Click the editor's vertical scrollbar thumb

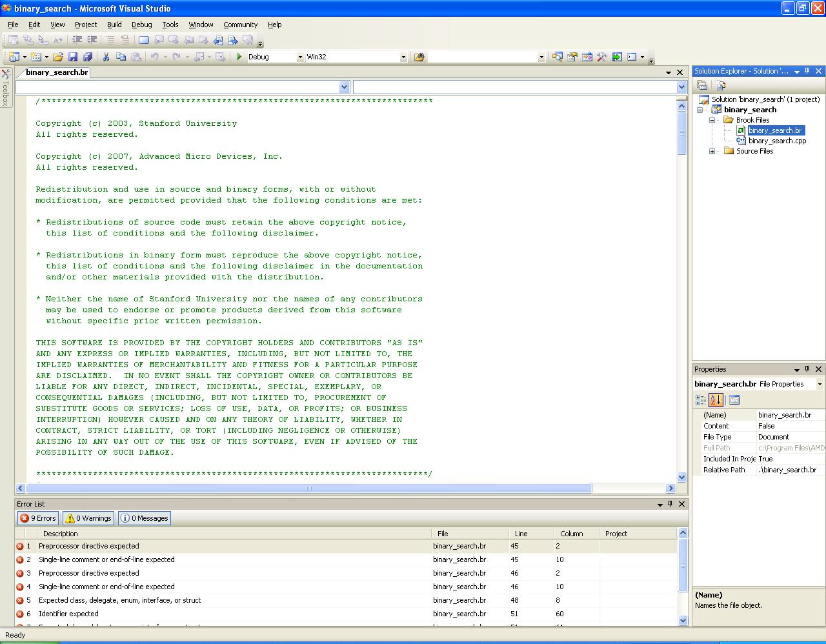tap(682, 133)
